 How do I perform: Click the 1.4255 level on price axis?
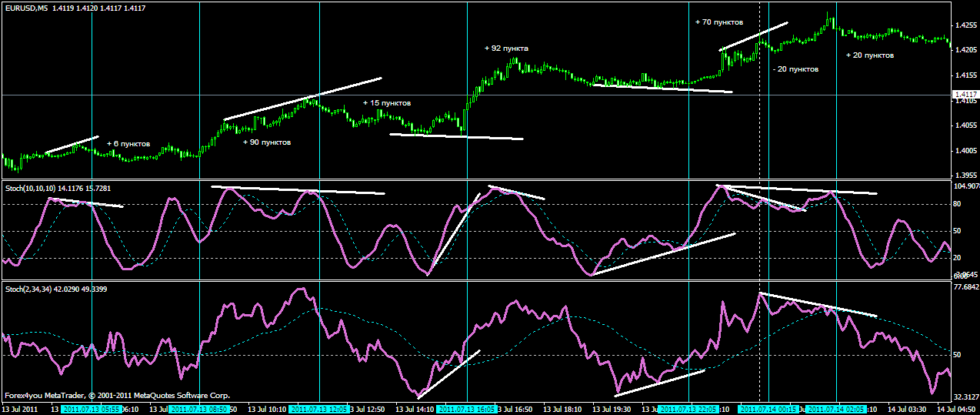point(965,25)
